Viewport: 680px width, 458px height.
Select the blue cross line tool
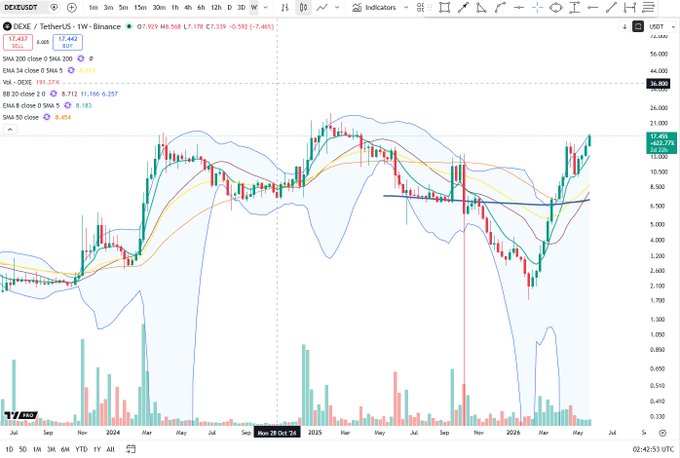point(537,7)
